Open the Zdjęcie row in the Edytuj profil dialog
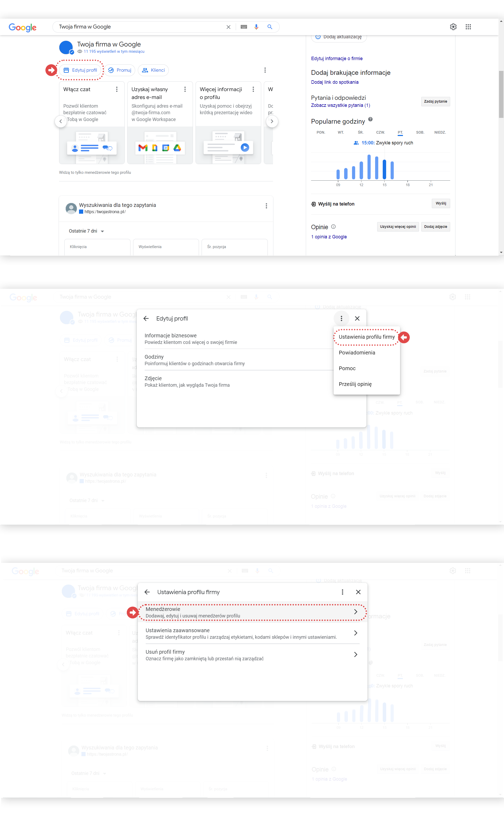Image resolution: width=504 pixels, height=817 pixels. 238,382
